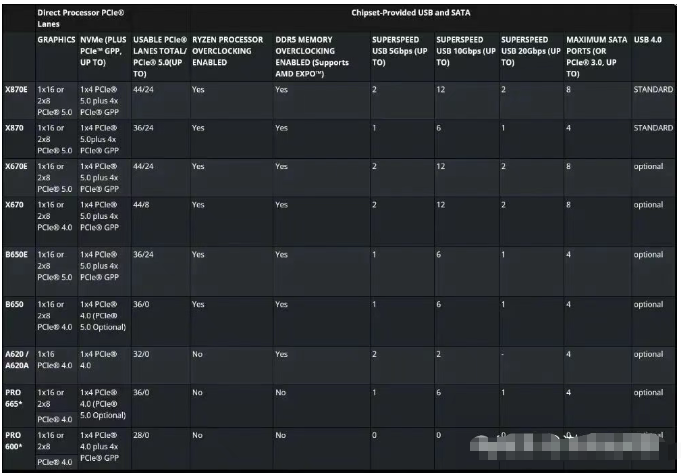
Task: Click '44/24' lanes value in X670E row
Action: point(143,166)
